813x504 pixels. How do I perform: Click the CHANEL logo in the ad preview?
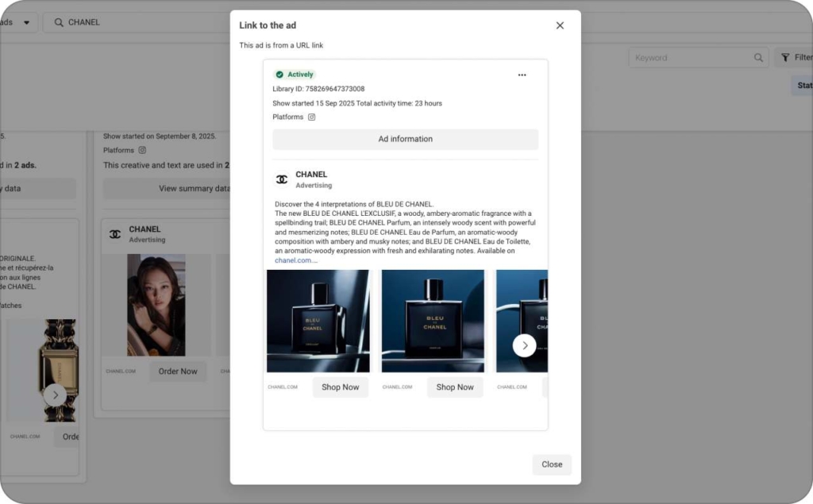[x=282, y=179]
